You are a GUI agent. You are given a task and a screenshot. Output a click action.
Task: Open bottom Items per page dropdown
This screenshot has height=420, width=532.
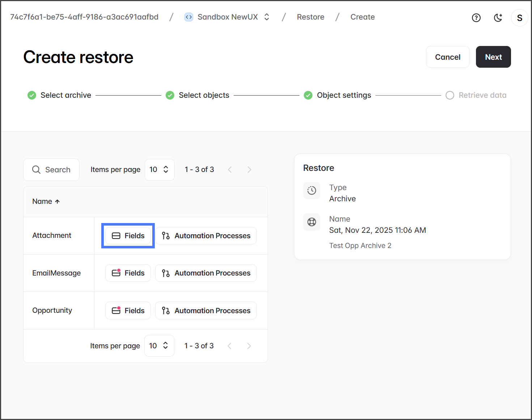159,346
